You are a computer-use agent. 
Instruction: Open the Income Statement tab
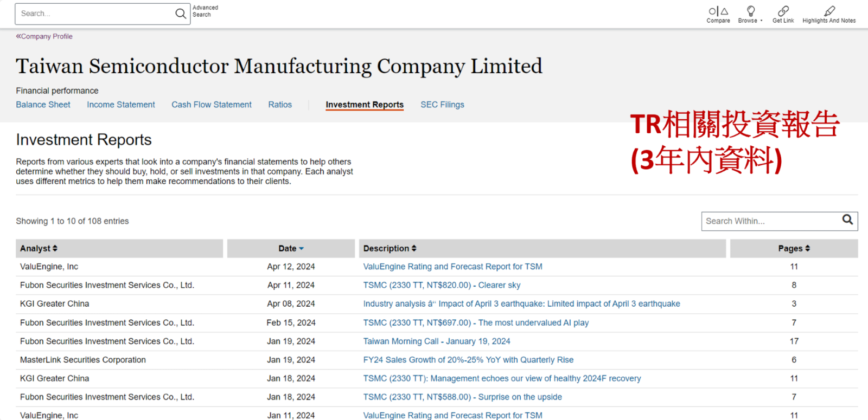(120, 105)
